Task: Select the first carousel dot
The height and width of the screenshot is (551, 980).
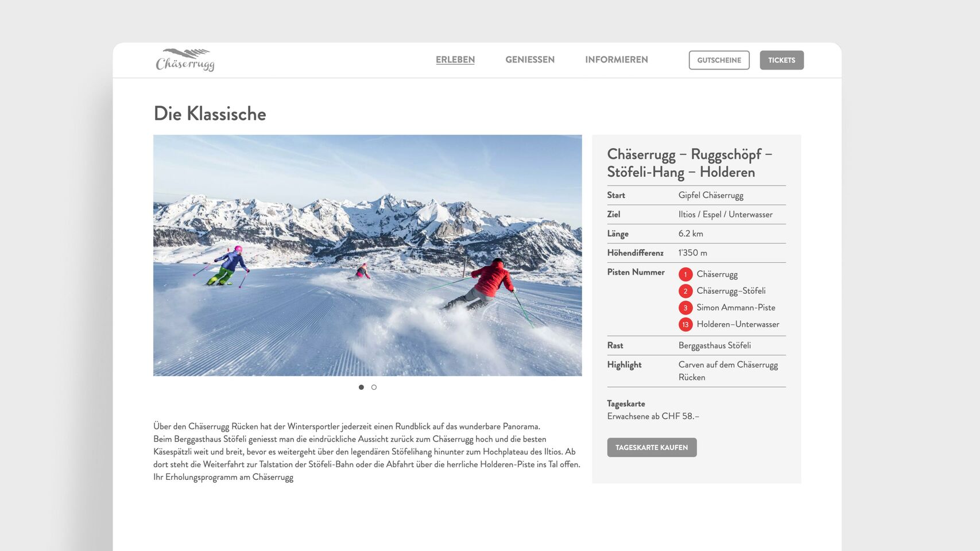Action: (x=361, y=387)
